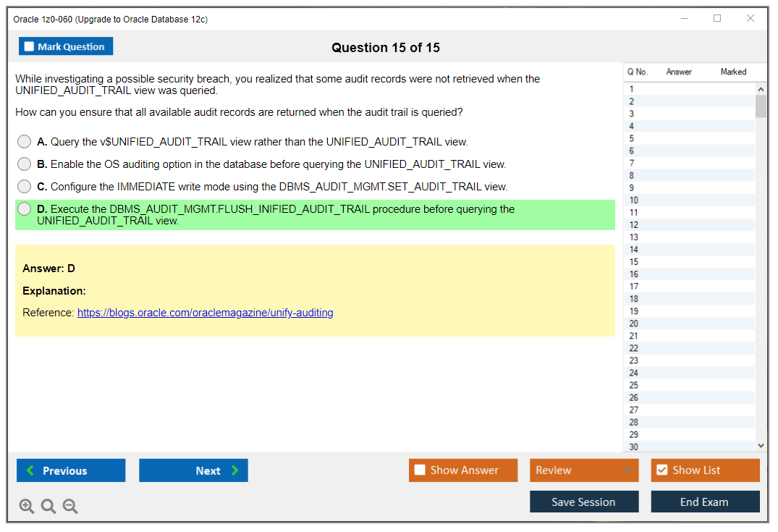Click the green left chevron on Previous
778x532 pixels.
(30, 470)
